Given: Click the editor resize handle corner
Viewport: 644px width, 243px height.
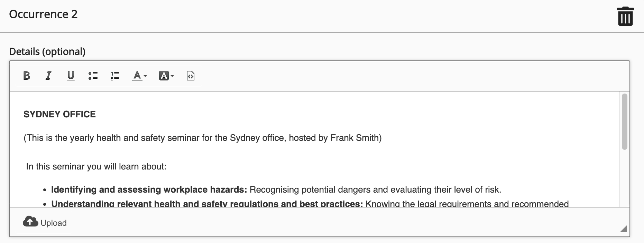Looking at the screenshot, I should (623, 229).
